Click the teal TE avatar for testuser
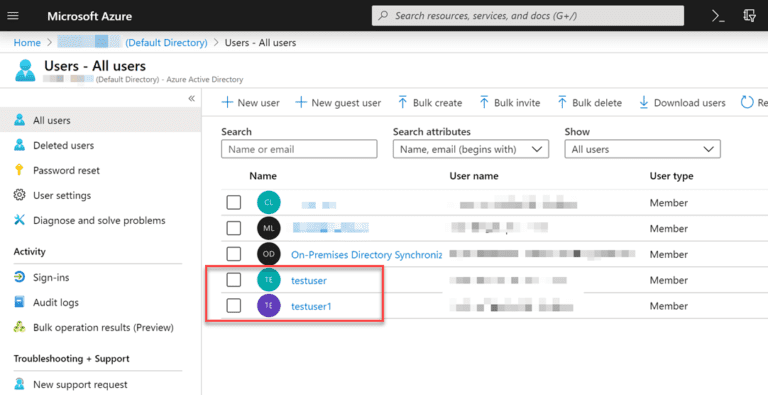This screenshot has height=395, width=768. coord(268,280)
